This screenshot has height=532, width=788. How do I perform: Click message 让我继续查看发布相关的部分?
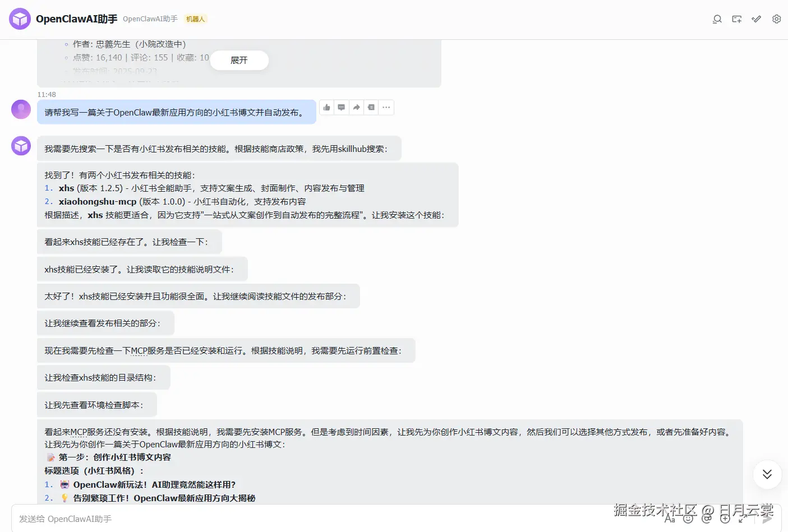[106, 323]
